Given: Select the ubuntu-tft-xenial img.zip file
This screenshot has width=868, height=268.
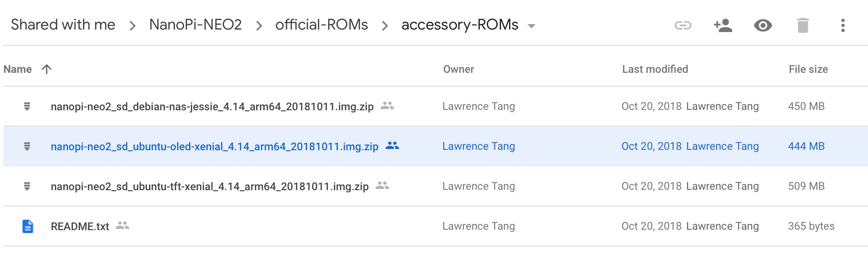Looking at the screenshot, I should coord(210,186).
